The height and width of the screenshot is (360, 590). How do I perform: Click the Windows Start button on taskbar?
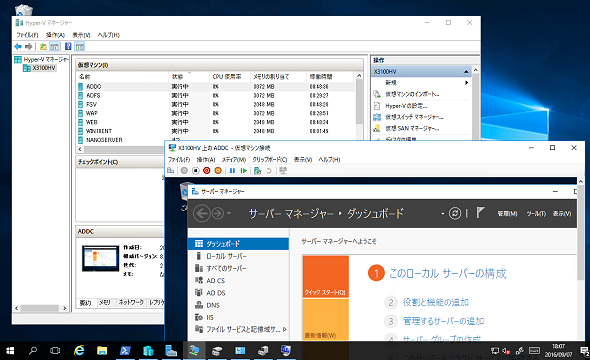coord(10,351)
